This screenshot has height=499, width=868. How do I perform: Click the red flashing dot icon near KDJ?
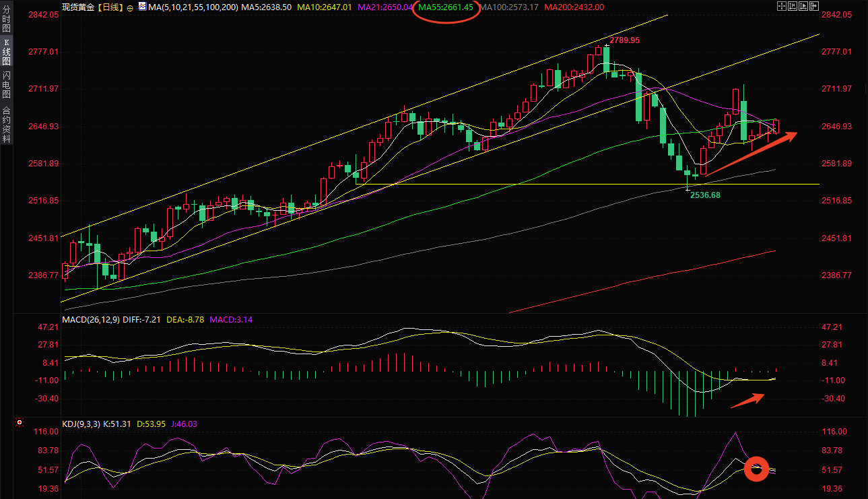pyautogui.click(x=20, y=423)
